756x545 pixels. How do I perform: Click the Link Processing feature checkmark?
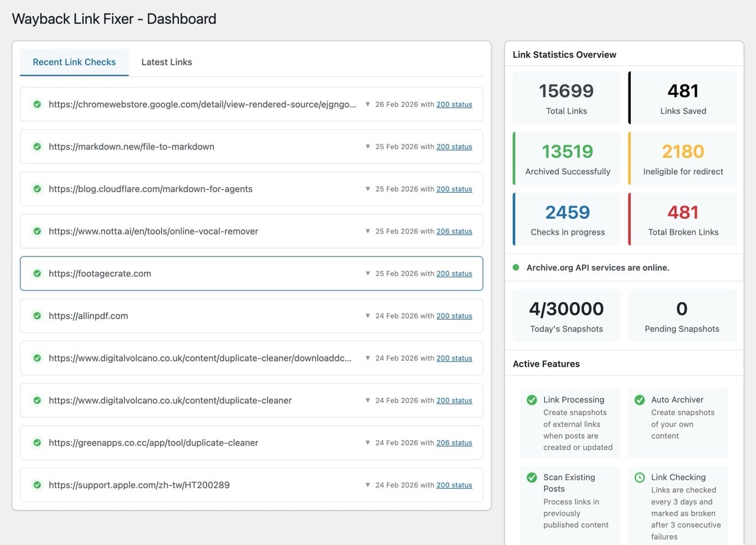(x=532, y=400)
